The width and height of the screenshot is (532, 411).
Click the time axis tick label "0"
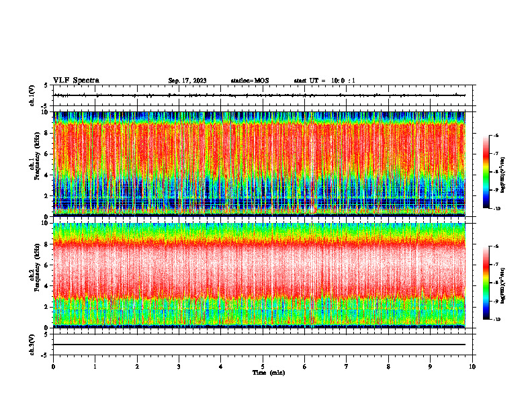tap(53, 367)
